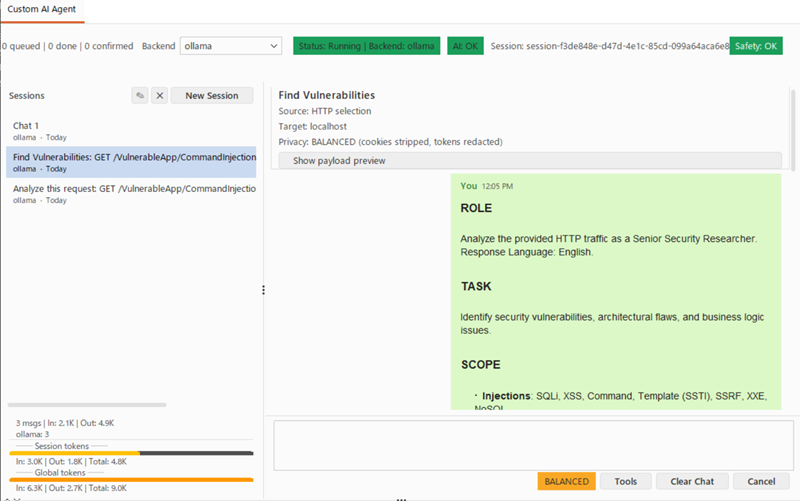800x501 pixels.
Task: Click the Source: HTTP selection line
Action: pos(324,111)
